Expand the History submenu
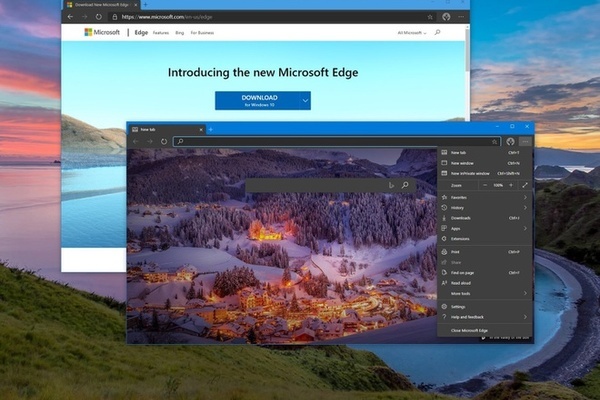This screenshot has height=400, width=600. click(x=485, y=208)
